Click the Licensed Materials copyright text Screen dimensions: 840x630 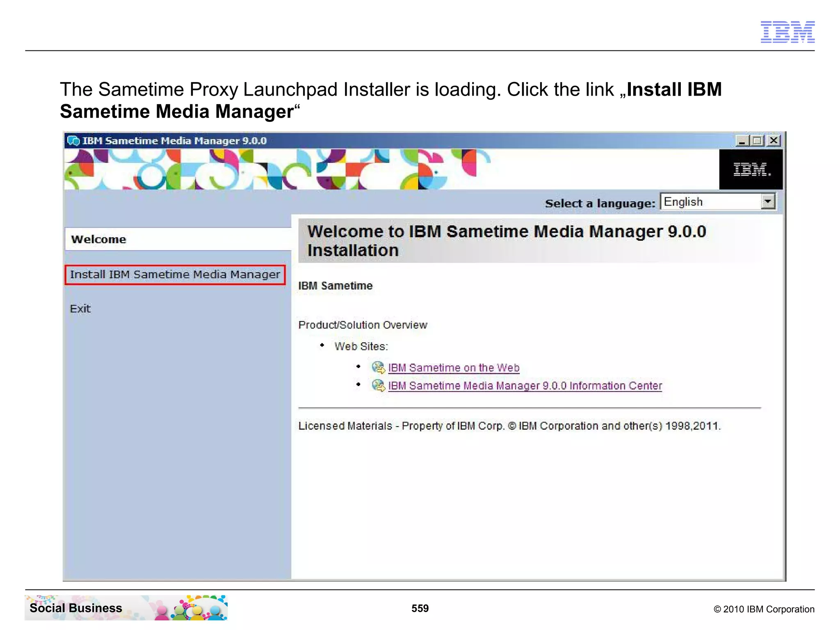point(509,426)
